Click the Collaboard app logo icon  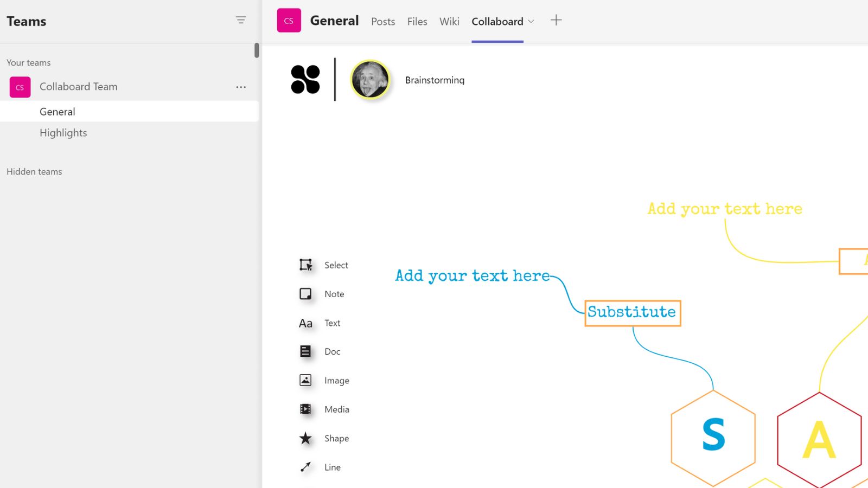305,80
